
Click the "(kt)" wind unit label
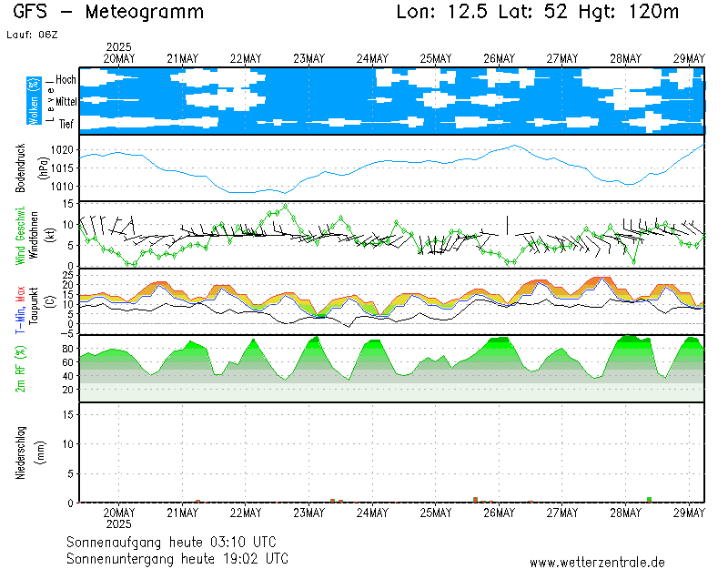click(x=51, y=235)
